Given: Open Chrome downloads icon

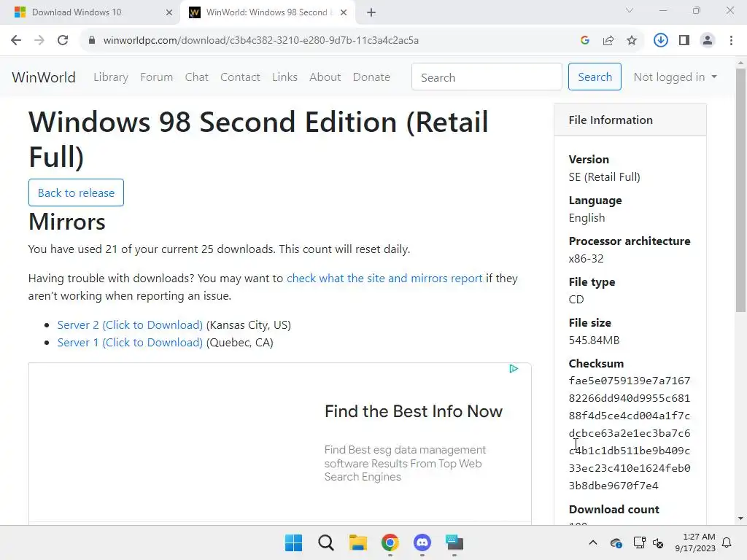Looking at the screenshot, I should (x=660, y=40).
